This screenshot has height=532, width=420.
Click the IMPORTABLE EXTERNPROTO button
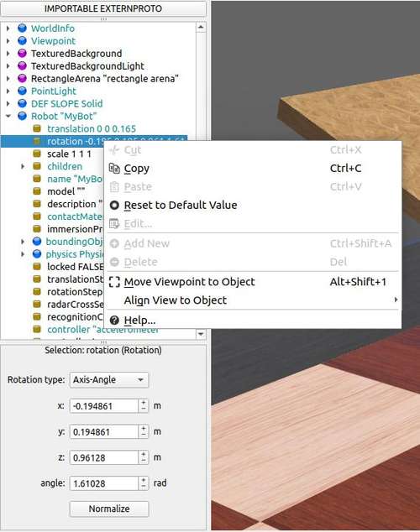tap(103, 8)
